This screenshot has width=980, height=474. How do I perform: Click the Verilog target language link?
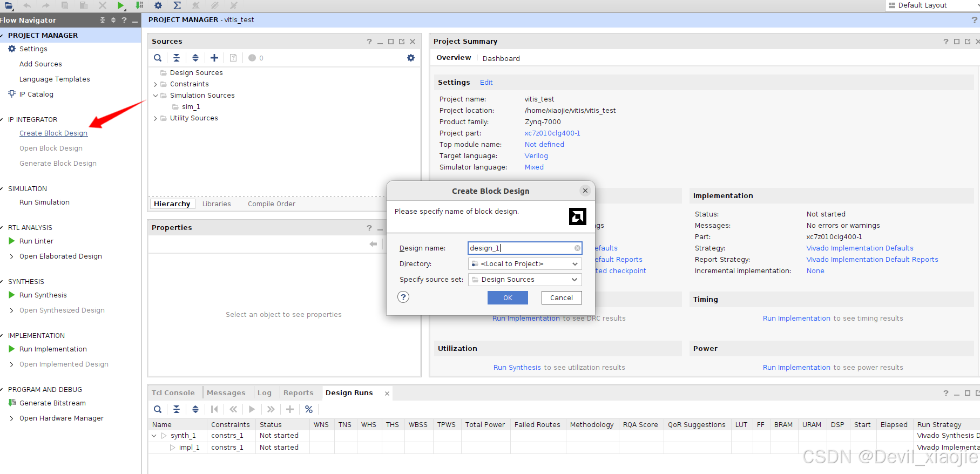(x=536, y=155)
